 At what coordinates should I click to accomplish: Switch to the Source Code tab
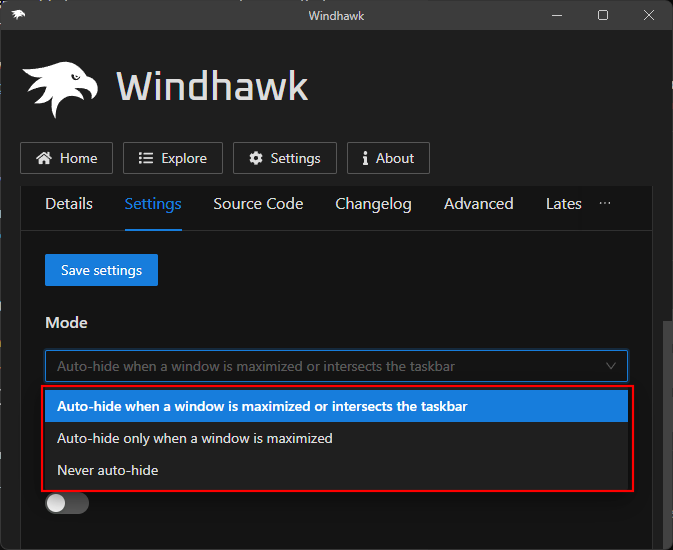click(x=258, y=204)
